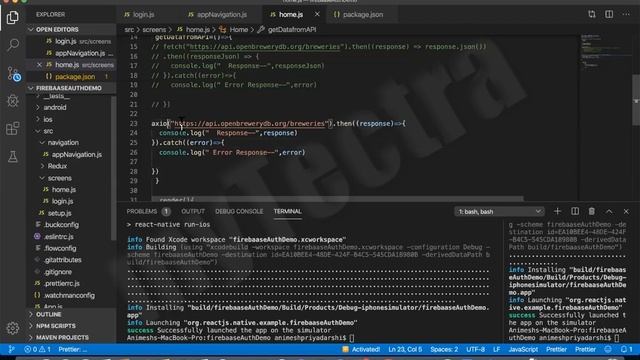Open the Problems panel tab
Image resolution: width=640 pixels, height=360 pixels.
coord(148,211)
